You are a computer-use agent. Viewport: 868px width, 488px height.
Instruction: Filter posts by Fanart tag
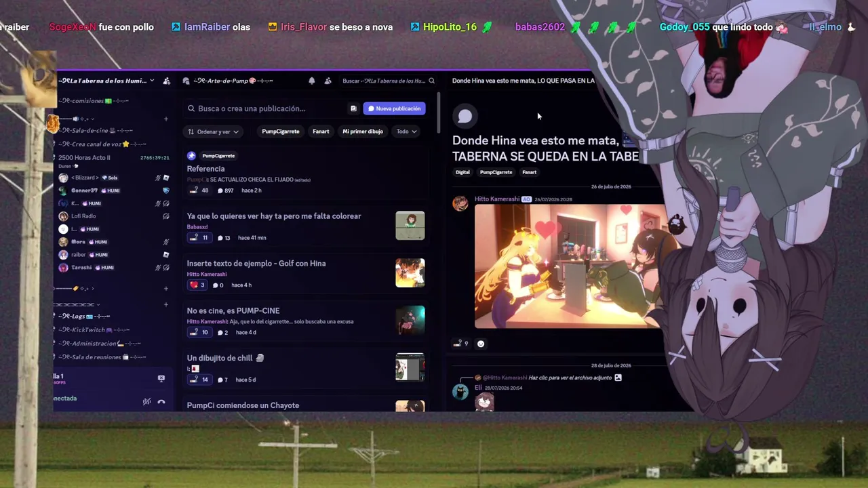[x=321, y=131]
